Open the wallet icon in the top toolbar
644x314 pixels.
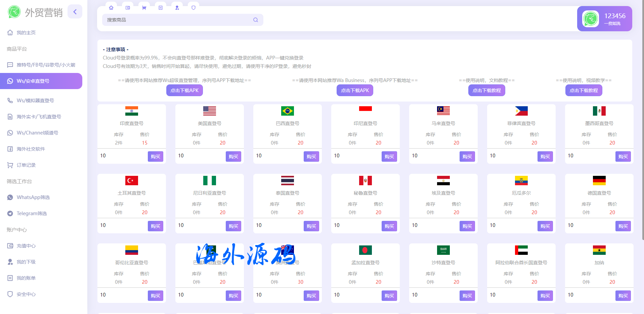(128, 8)
